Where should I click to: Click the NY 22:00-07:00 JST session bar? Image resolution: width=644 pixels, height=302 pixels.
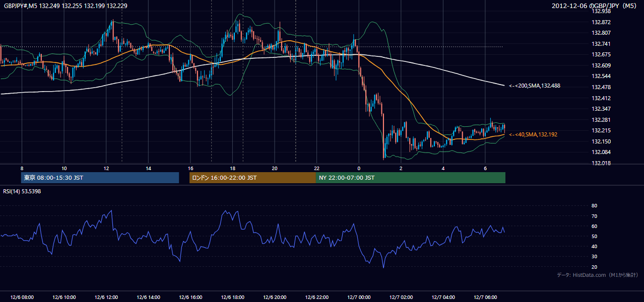tap(411, 178)
